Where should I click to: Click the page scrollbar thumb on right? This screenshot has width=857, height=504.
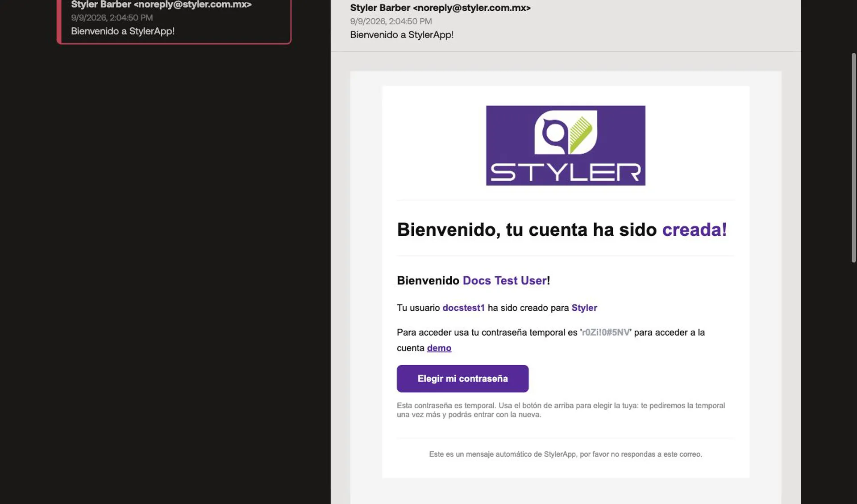[853, 158]
